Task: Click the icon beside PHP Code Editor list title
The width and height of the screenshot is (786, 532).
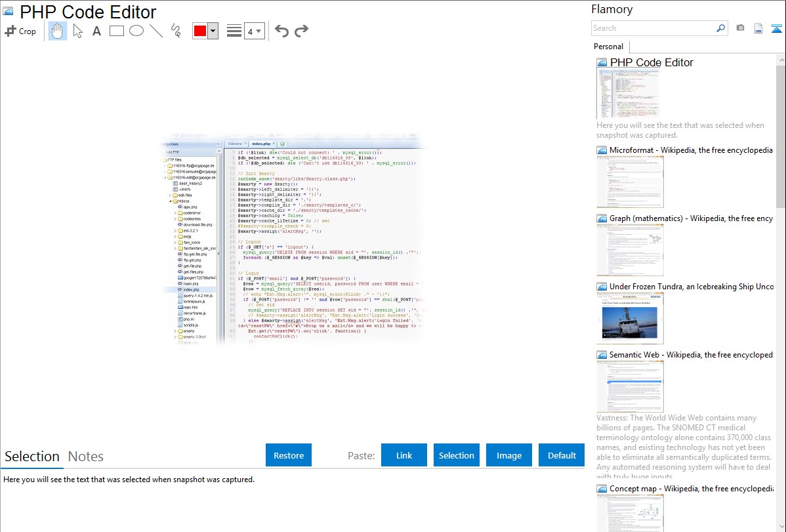Action: (602, 63)
